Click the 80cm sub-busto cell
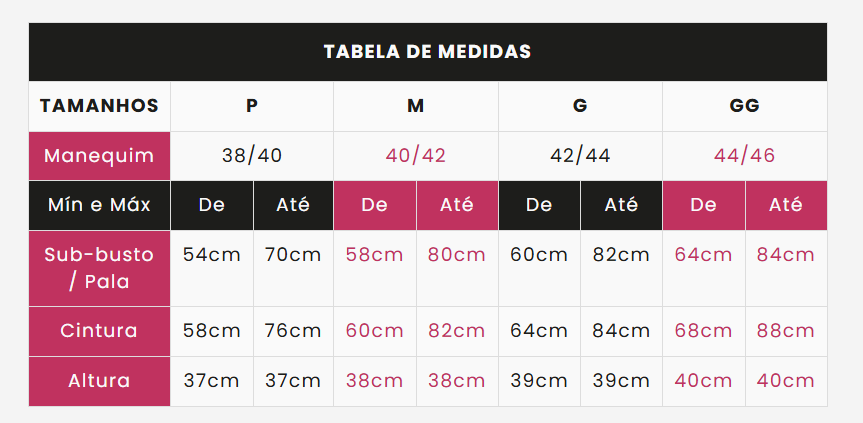 click(x=457, y=268)
